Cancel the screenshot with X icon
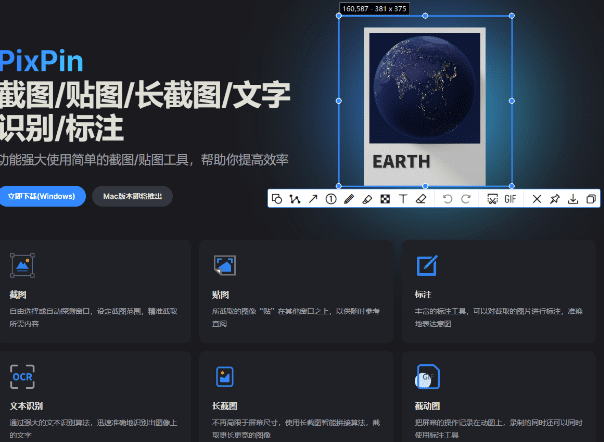Viewport: 604px width, 442px height. [537, 199]
